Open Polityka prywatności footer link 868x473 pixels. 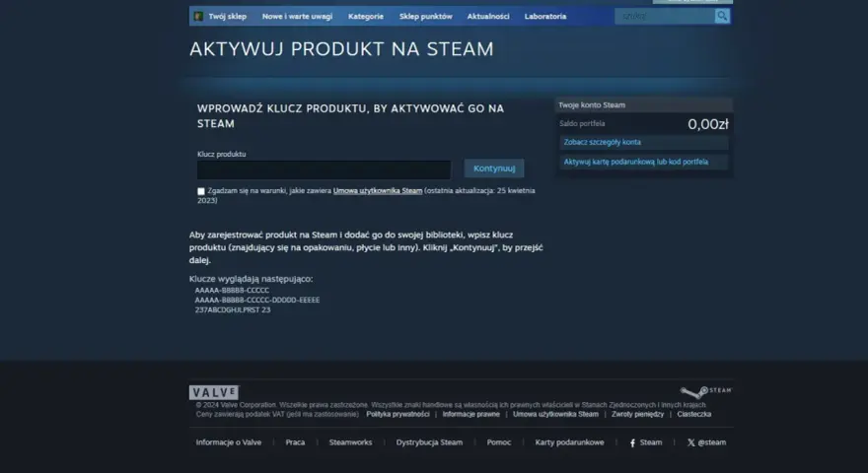[x=398, y=414]
